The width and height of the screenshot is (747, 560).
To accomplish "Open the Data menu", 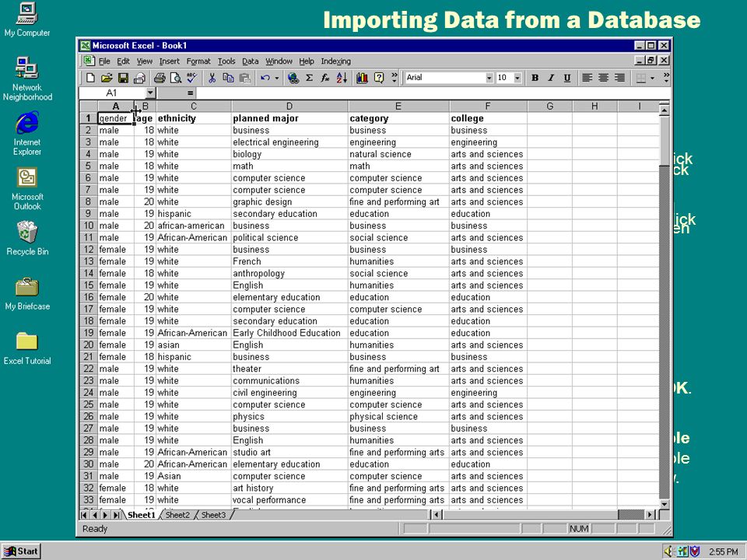I will (x=250, y=61).
